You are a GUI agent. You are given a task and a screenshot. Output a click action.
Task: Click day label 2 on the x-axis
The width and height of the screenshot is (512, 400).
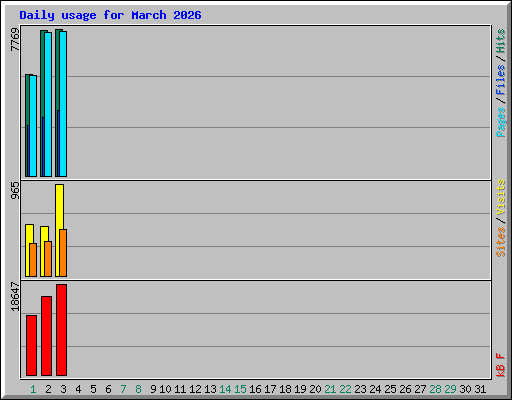[x=48, y=389]
